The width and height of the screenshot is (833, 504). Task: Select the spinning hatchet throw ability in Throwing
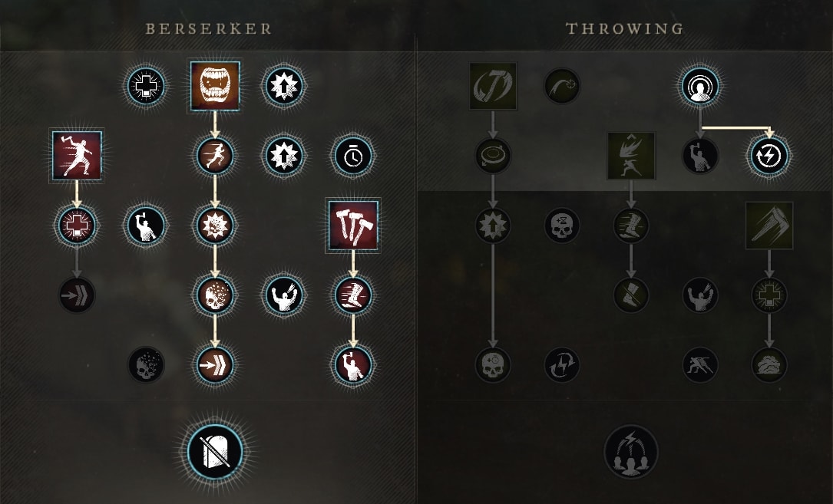[493, 86]
